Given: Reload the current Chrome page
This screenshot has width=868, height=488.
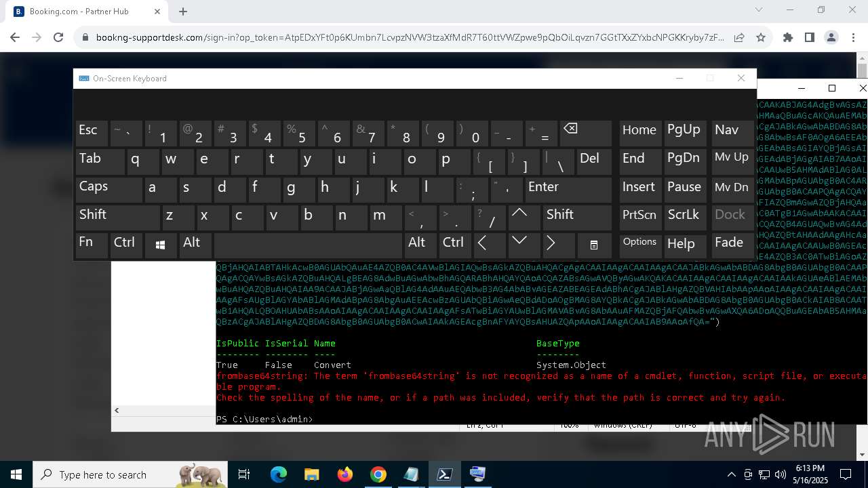Looking at the screenshot, I should pos(58,38).
